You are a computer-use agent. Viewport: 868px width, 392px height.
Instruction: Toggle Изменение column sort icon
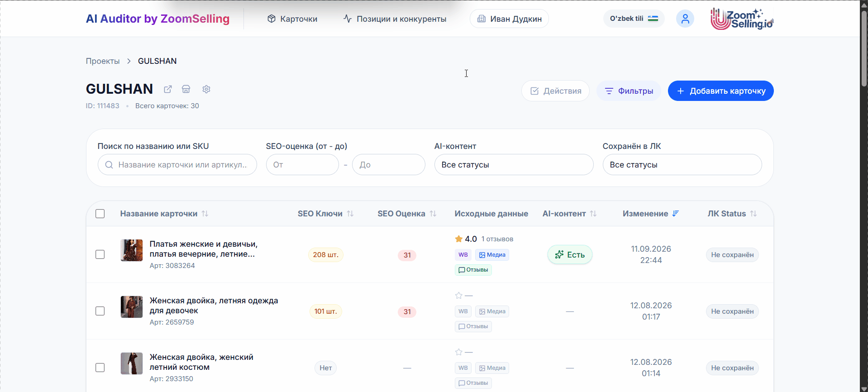click(x=676, y=214)
